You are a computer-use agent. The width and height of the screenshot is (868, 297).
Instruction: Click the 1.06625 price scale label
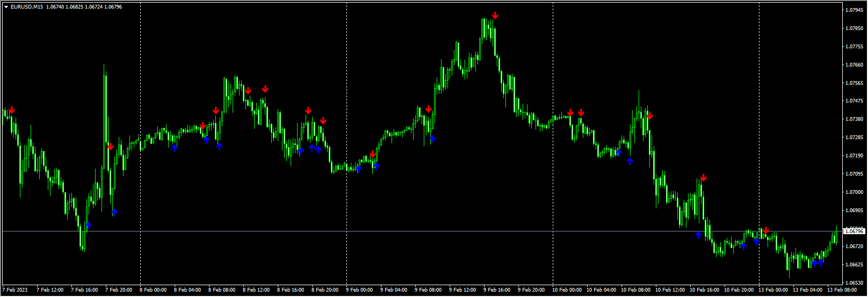pos(854,265)
